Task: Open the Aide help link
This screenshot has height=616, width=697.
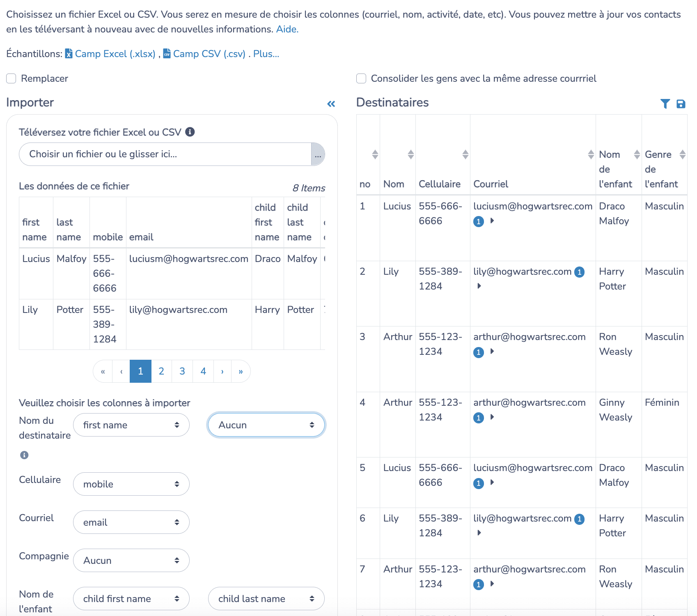Action: [287, 29]
